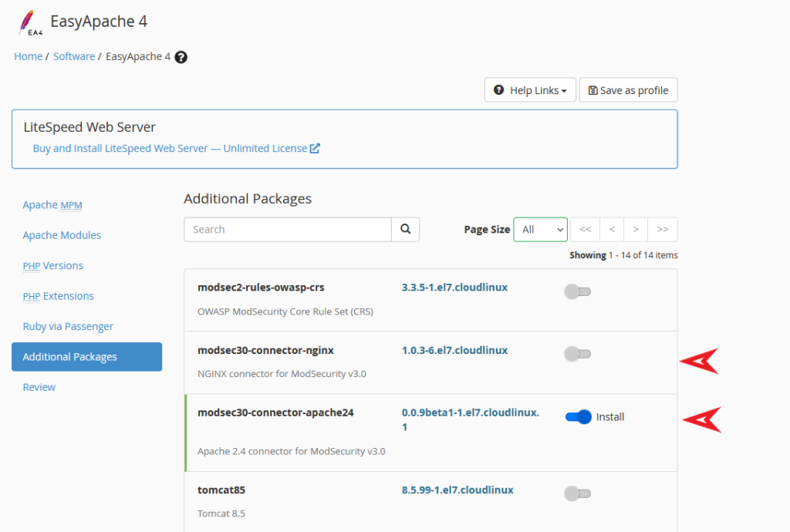Turn on the tomcat85 package switch
Image resolution: width=790 pixels, height=532 pixels.
(x=577, y=493)
